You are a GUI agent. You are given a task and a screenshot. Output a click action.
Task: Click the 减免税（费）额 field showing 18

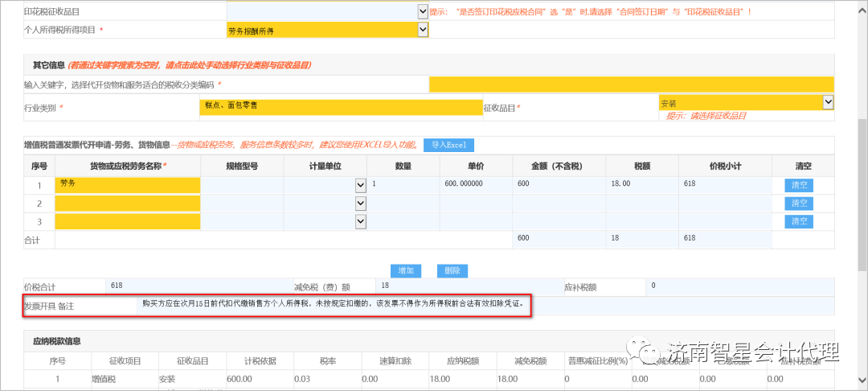(x=469, y=287)
